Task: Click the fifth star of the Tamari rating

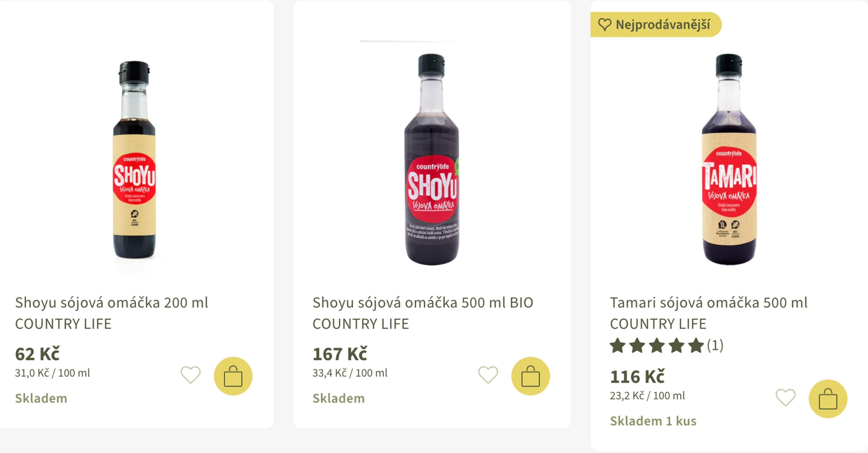Action: click(x=696, y=345)
